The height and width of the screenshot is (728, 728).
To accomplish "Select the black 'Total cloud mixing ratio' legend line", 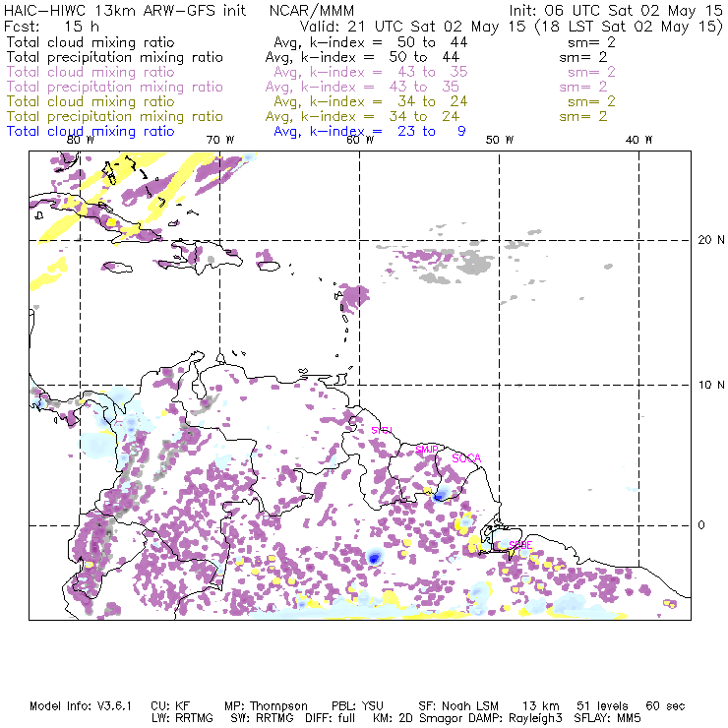I will [91, 42].
